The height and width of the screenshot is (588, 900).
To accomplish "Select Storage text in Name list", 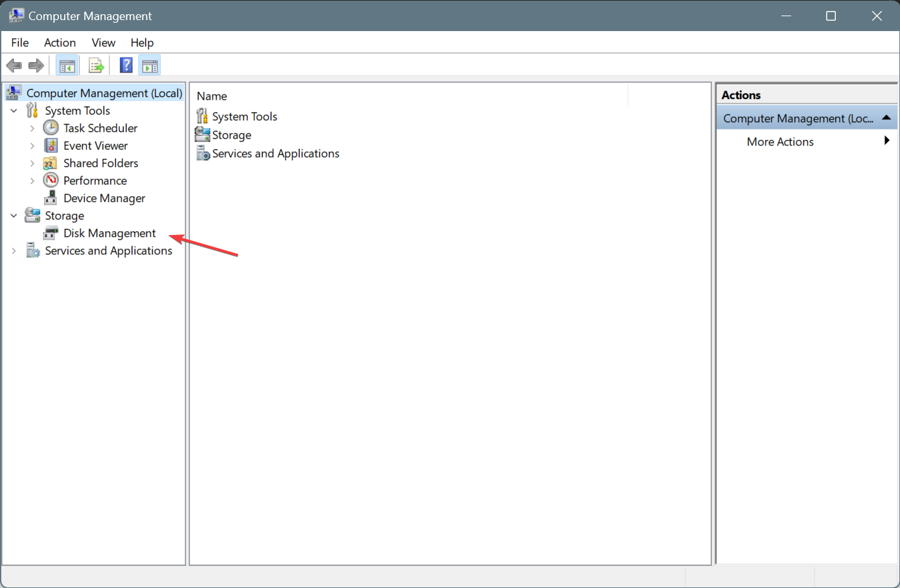I will [x=232, y=135].
